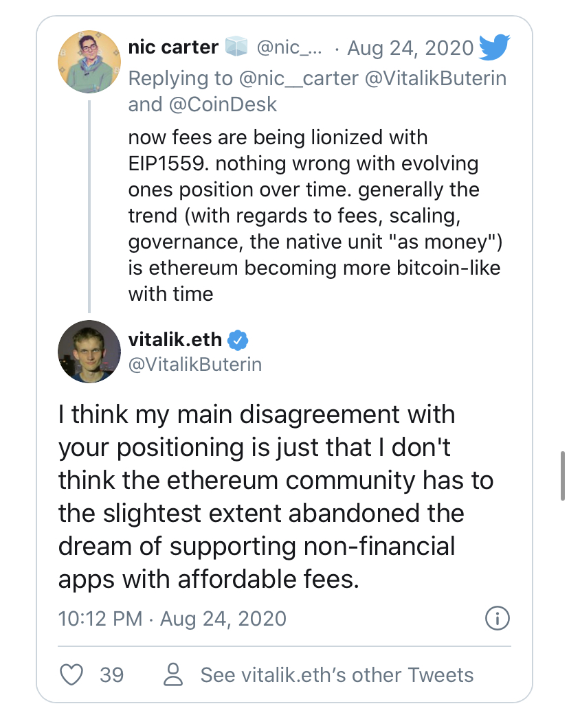Open nic carter's profile picture
Viewport: 569px width, 728px height.
[x=89, y=62]
